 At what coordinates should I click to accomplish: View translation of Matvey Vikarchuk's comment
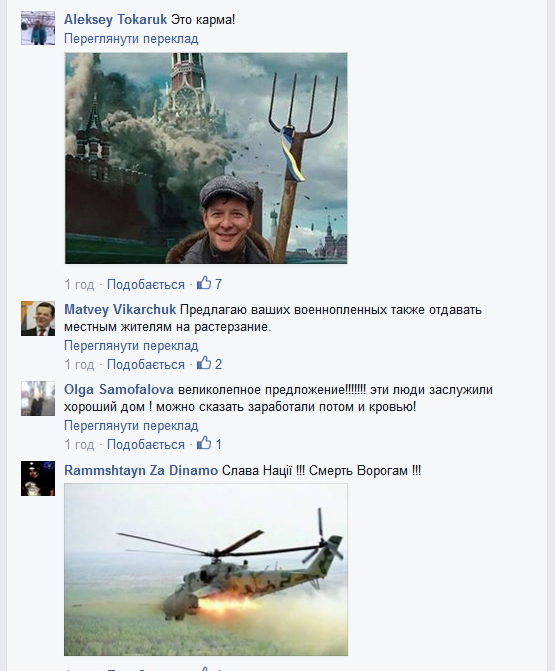point(131,345)
